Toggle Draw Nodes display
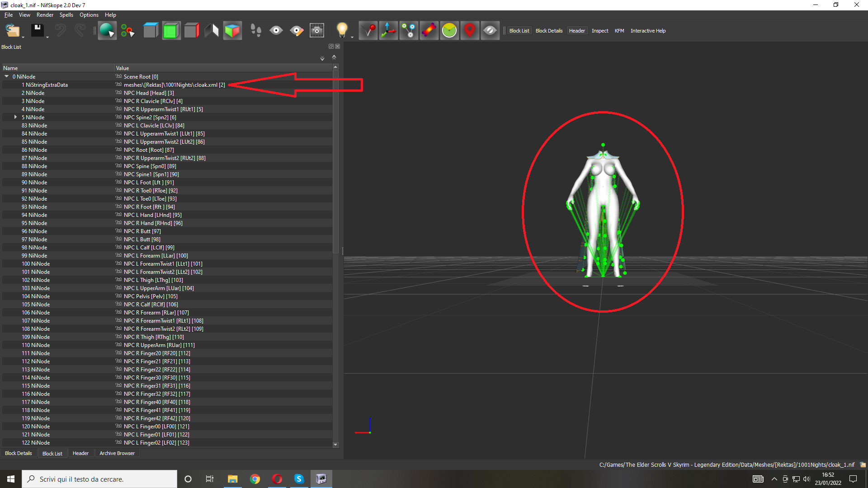This screenshot has width=868, height=488. (x=409, y=31)
